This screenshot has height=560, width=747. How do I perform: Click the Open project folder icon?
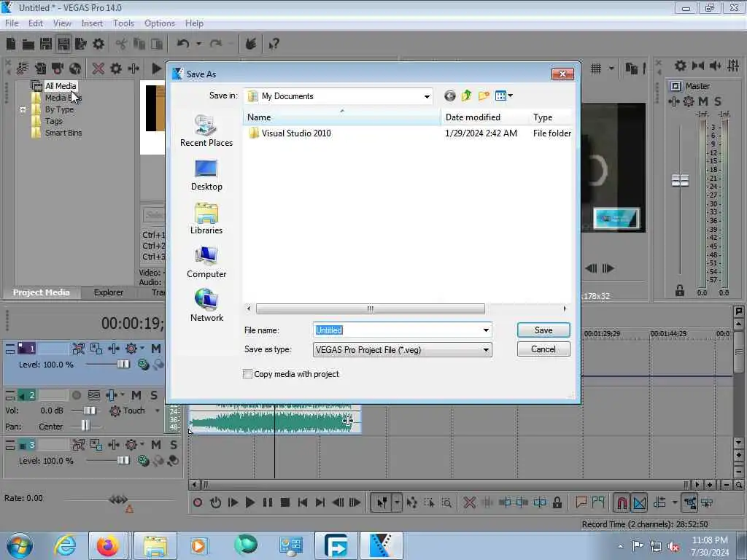(x=28, y=44)
